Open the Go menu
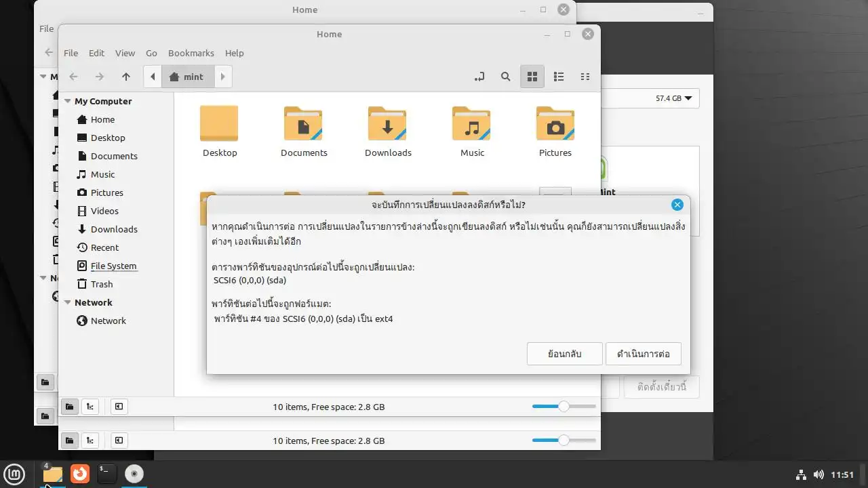The width and height of the screenshot is (868, 488). [151, 53]
